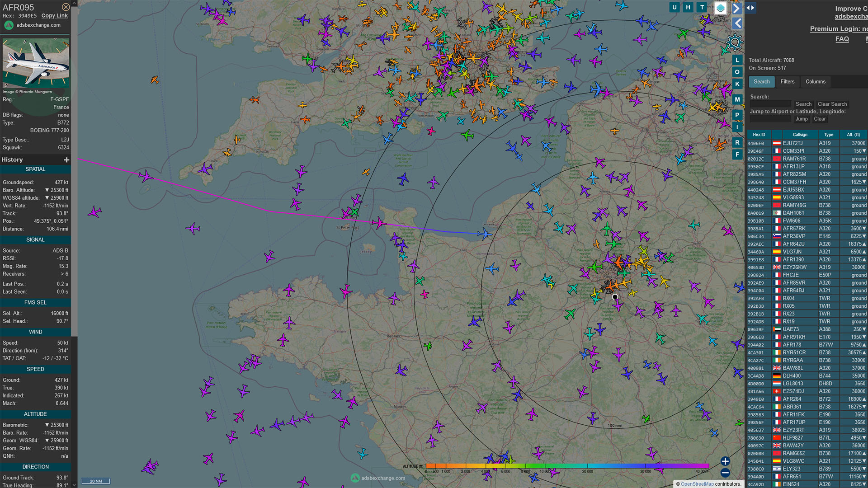Sort table by Hex ID column
The image size is (868, 488).
click(x=759, y=135)
